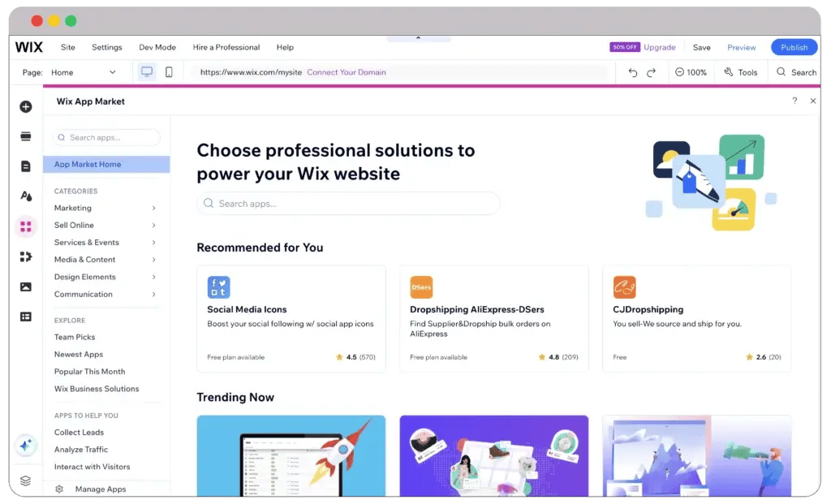Expand the Marketing category

105,209
